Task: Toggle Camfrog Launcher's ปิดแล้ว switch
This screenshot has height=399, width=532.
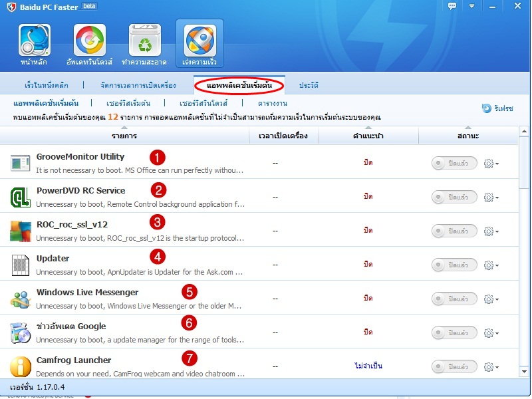Action: [454, 366]
